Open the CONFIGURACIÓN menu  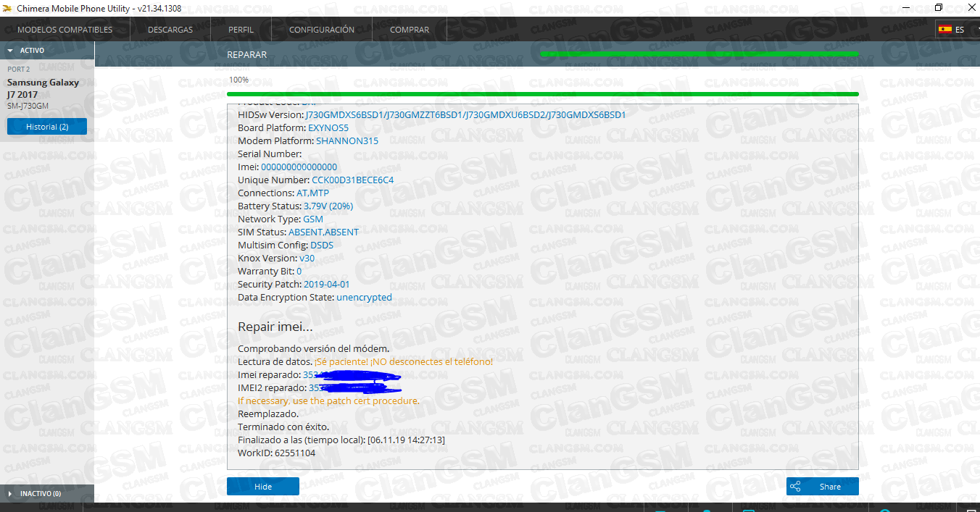pos(322,30)
